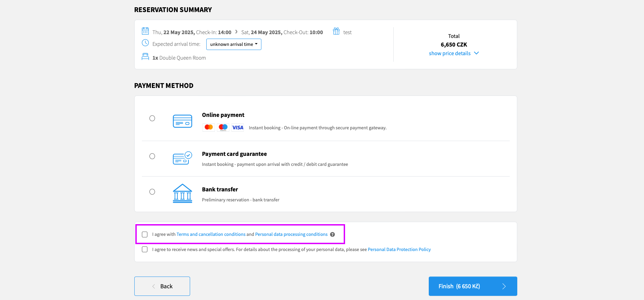Click the Online payment heading
This screenshot has width=644, height=300.
(223, 115)
